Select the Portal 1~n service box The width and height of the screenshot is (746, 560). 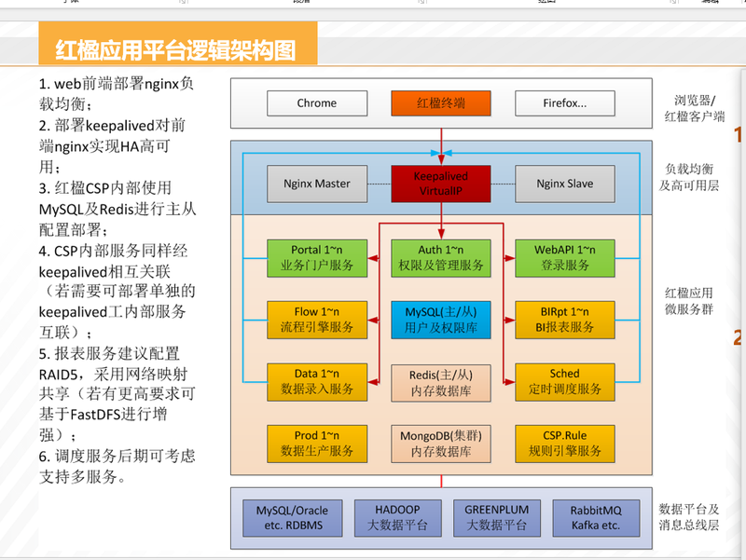317,258
